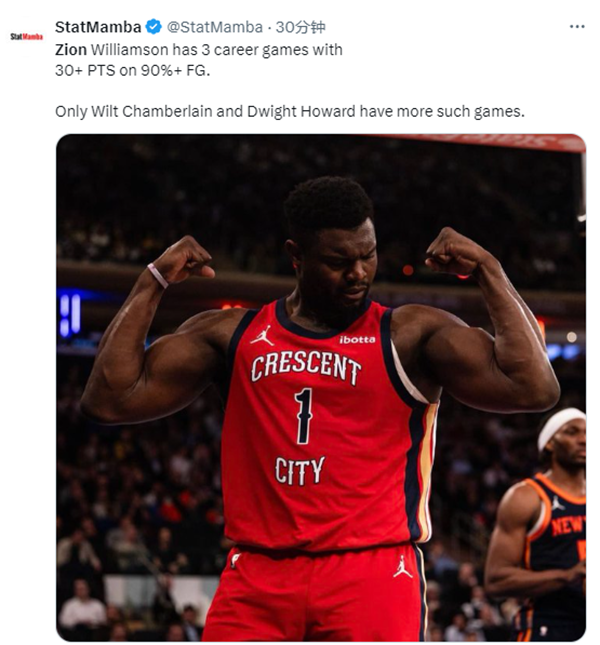This screenshot has width=600, height=645.
Task: Click the CRESCENT lettering on the jersey
Action: (306, 367)
